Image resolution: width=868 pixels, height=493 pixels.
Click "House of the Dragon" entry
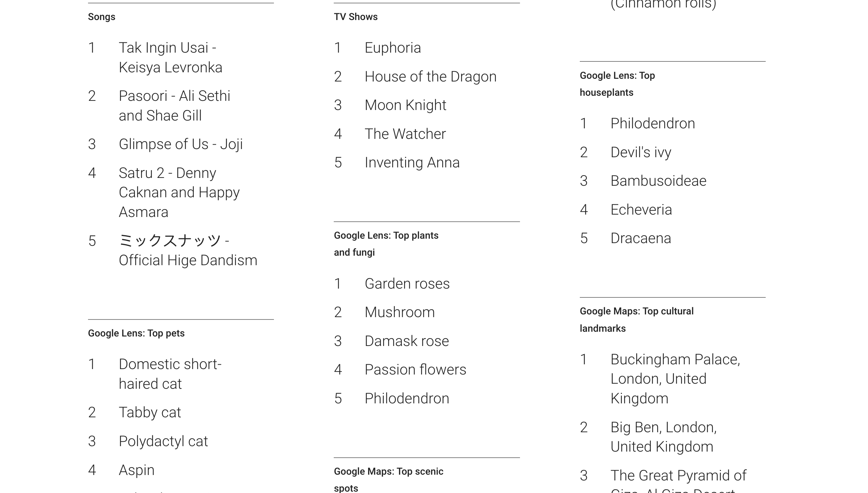pyautogui.click(x=430, y=77)
